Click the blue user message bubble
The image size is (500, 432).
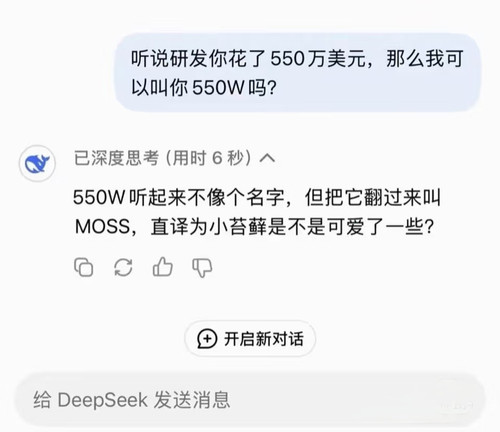[x=298, y=72]
